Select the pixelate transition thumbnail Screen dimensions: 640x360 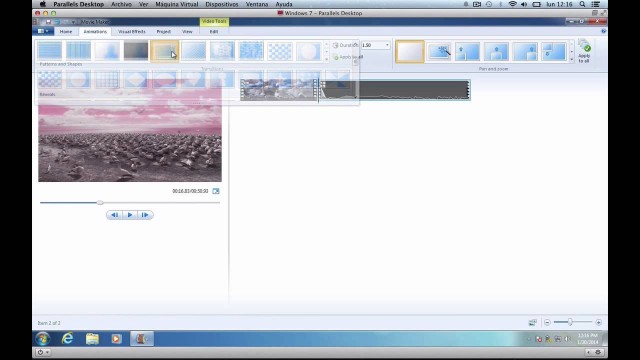[251, 51]
